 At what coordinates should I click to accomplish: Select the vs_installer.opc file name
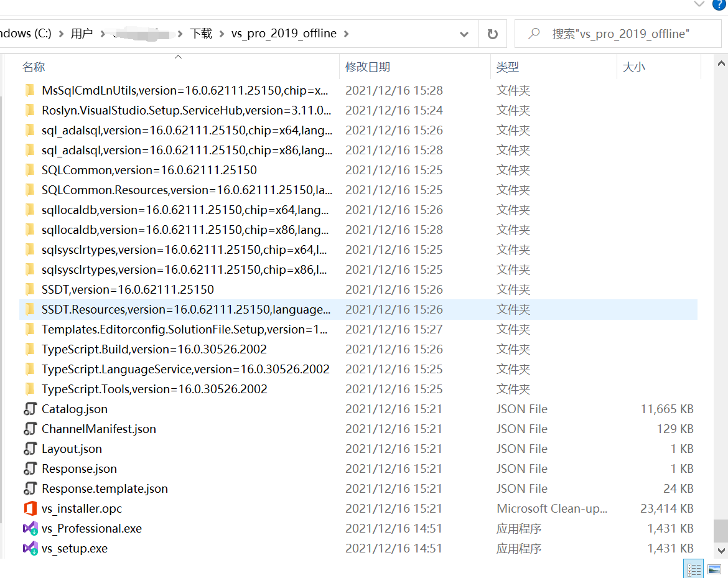tap(82, 508)
